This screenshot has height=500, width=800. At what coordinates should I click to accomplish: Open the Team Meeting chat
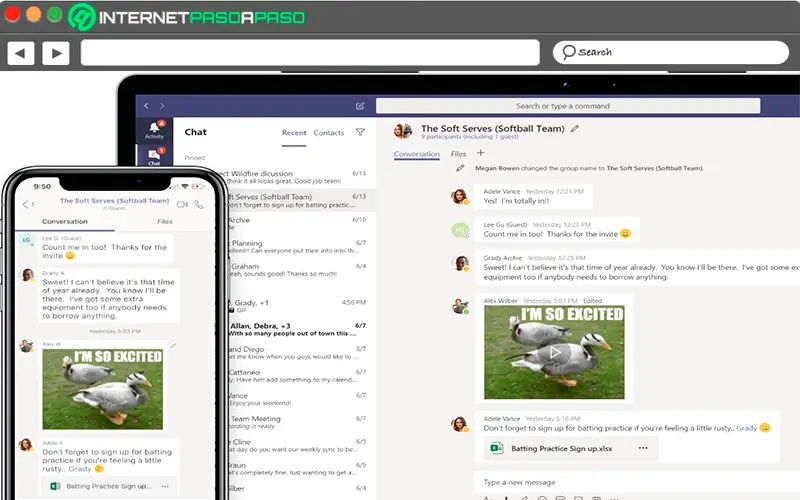[x=299, y=422]
